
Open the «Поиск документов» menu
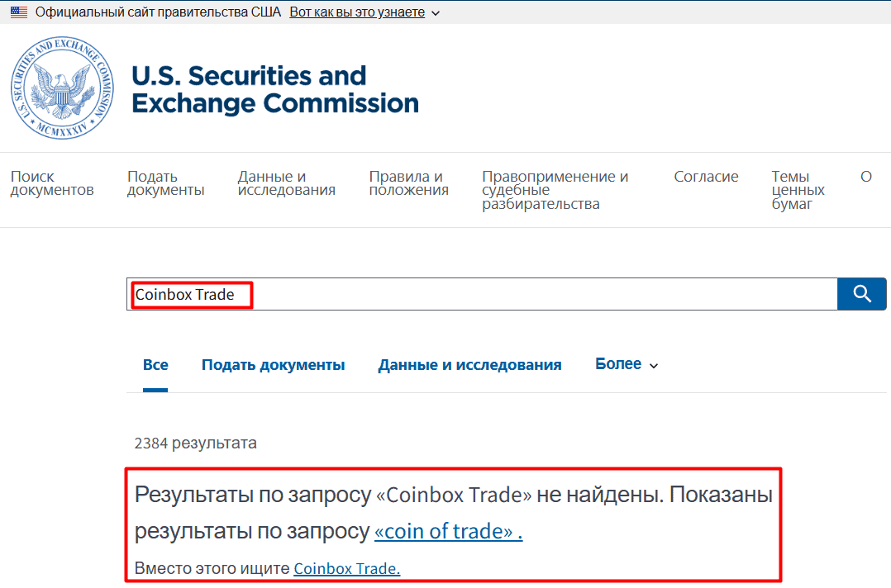[50, 183]
